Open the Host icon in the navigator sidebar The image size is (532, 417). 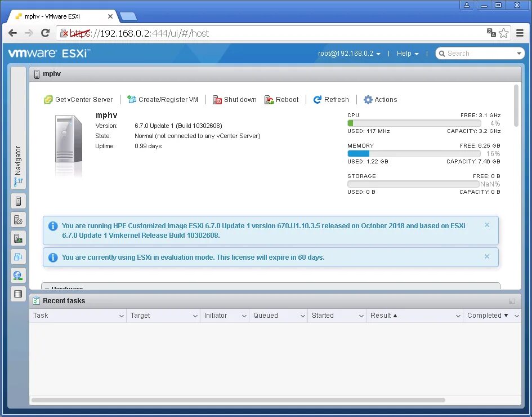click(18, 201)
